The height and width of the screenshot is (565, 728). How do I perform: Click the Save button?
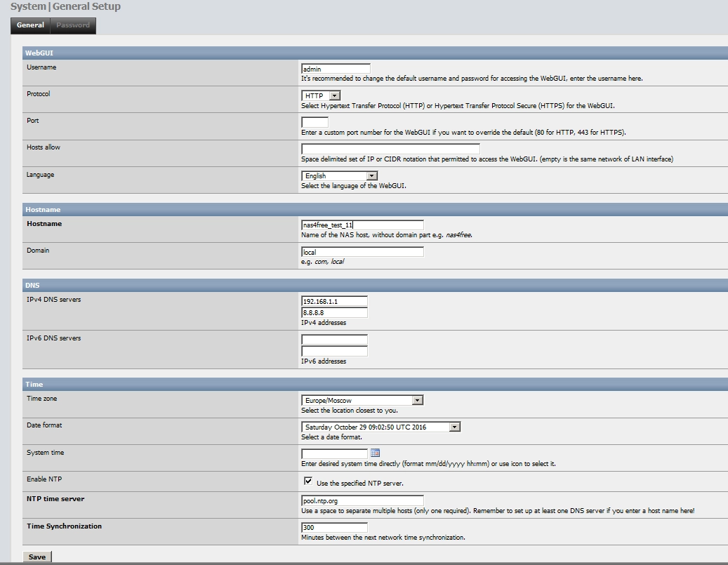tap(37, 557)
